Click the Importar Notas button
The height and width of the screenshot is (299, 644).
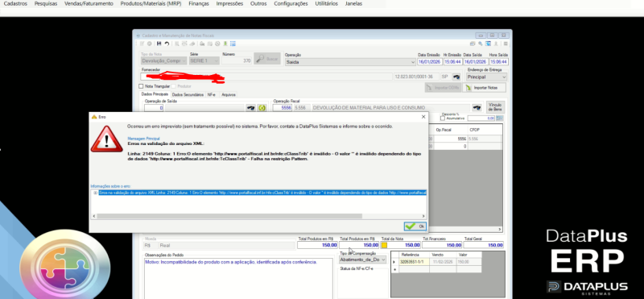tap(485, 88)
